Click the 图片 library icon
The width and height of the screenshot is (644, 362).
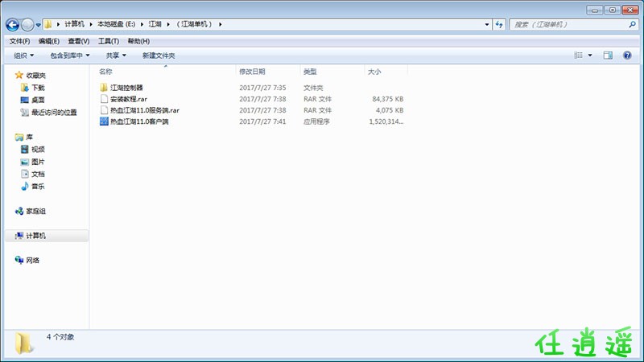[x=25, y=162]
